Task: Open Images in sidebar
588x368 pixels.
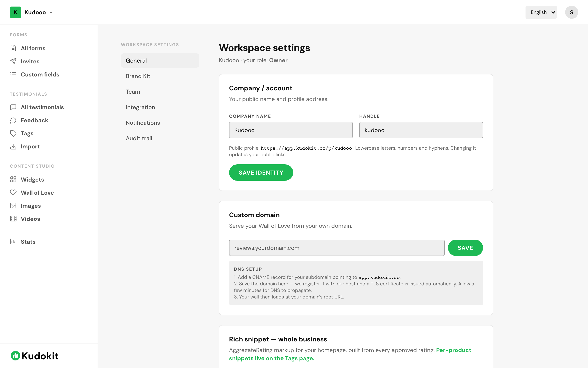Action: click(31, 206)
